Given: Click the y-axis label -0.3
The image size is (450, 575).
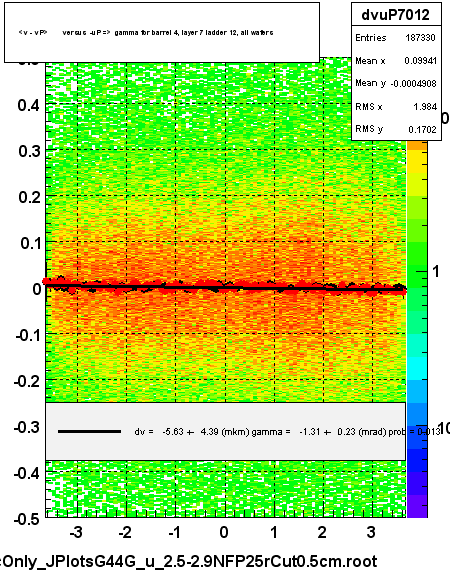Looking at the screenshot, I should click(x=28, y=427).
